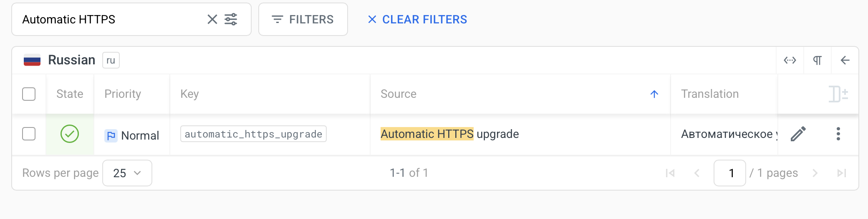The width and height of the screenshot is (868, 219).
Task: Sort by Key column header
Action: coord(189,94)
